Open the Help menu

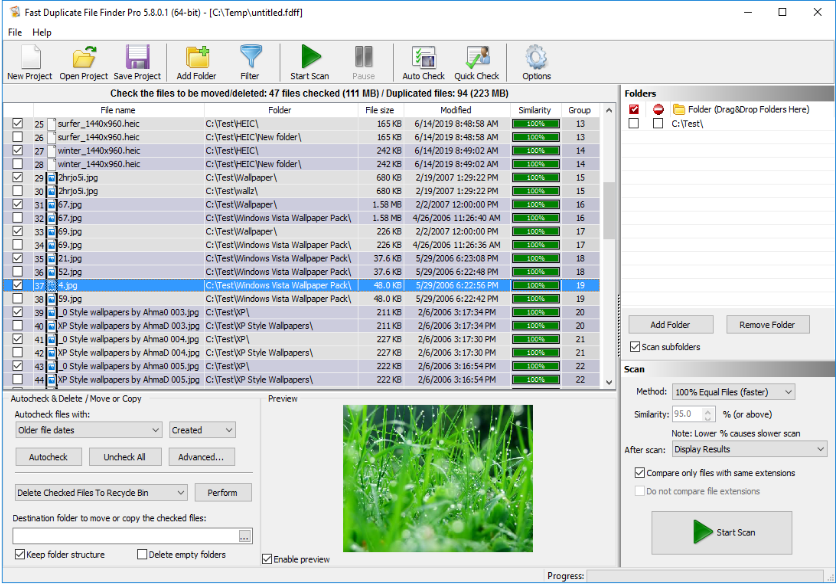pyautogui.click(x=42, y=33)
